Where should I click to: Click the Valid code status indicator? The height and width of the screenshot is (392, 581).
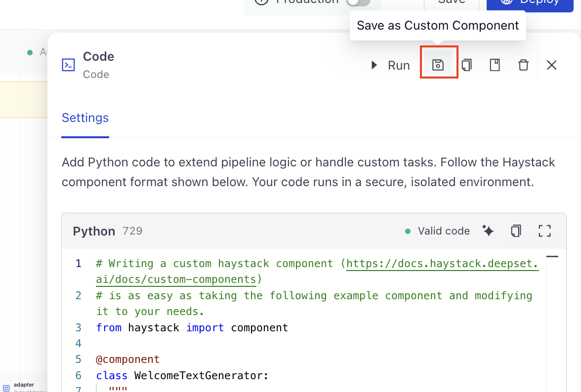point(437,231)
